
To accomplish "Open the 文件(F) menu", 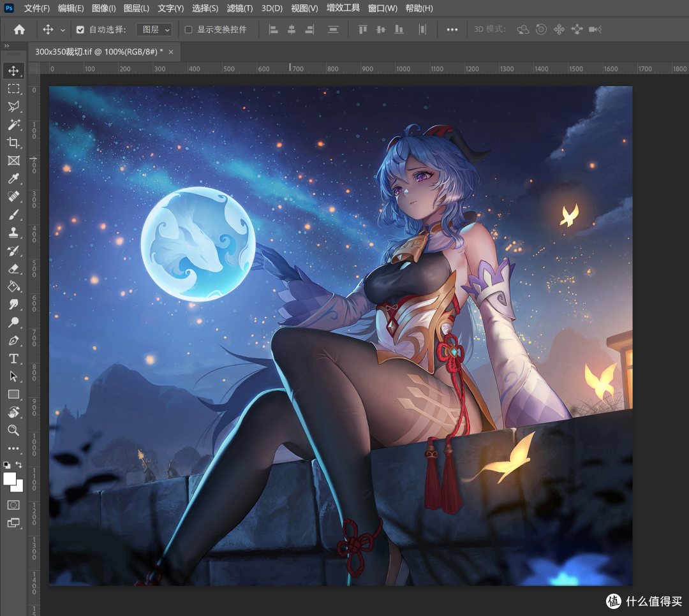I will click(37, 8).
